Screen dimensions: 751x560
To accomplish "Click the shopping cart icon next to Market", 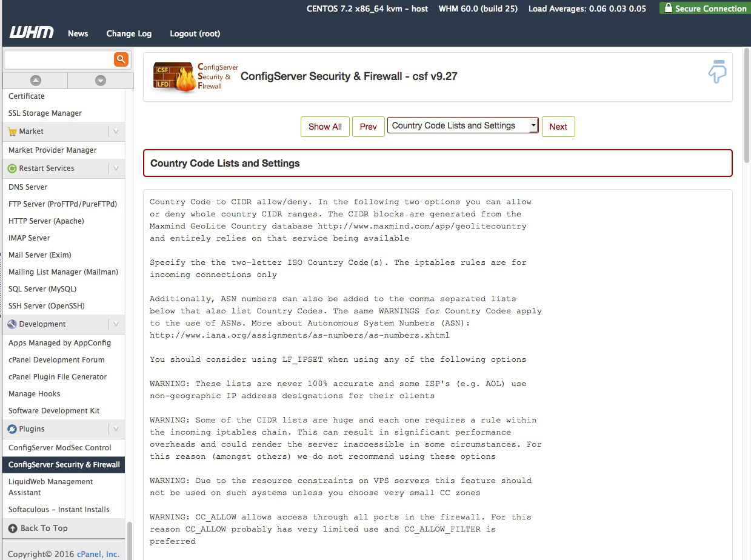I will point(13,131).
